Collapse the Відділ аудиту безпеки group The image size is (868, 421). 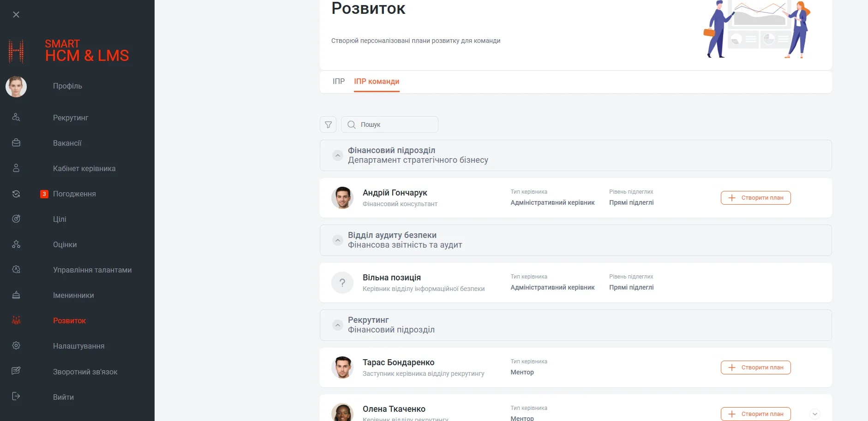tap(338, 240)
